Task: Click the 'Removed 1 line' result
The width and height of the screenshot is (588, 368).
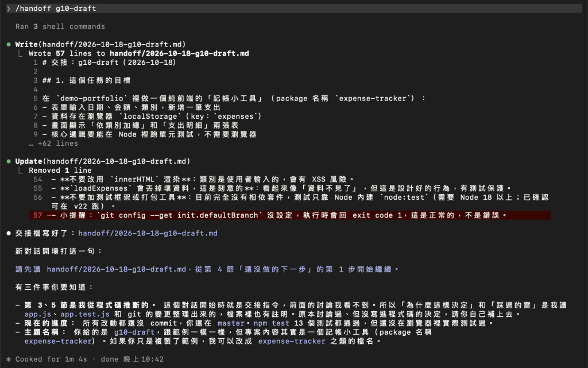Action: (60, 171)
